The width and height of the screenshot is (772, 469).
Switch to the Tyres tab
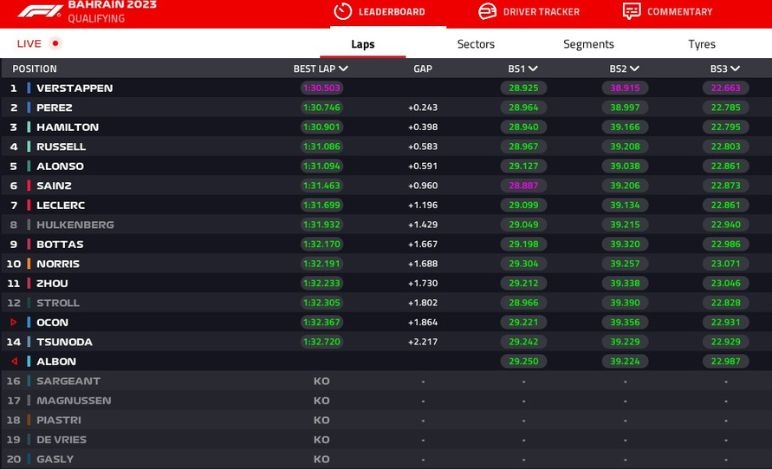702,44
